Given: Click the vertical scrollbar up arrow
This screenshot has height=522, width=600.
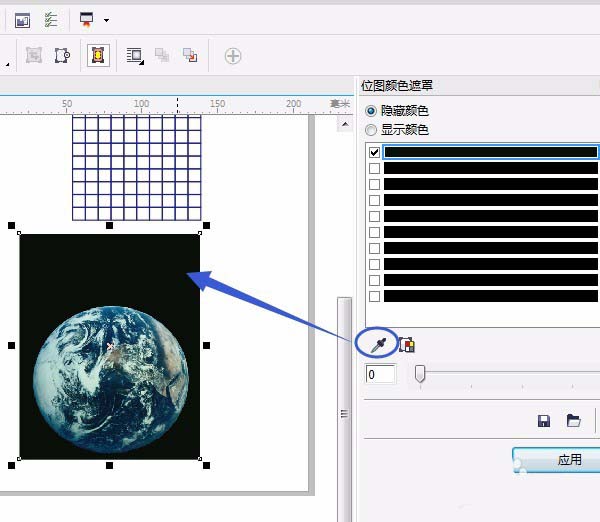Looking at the screenshot, I should click(x=345, y=124).
